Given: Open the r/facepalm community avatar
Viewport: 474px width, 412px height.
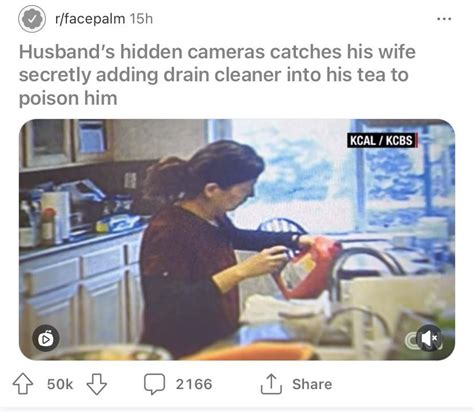Looking at the screenshot, I should [32, 19].
